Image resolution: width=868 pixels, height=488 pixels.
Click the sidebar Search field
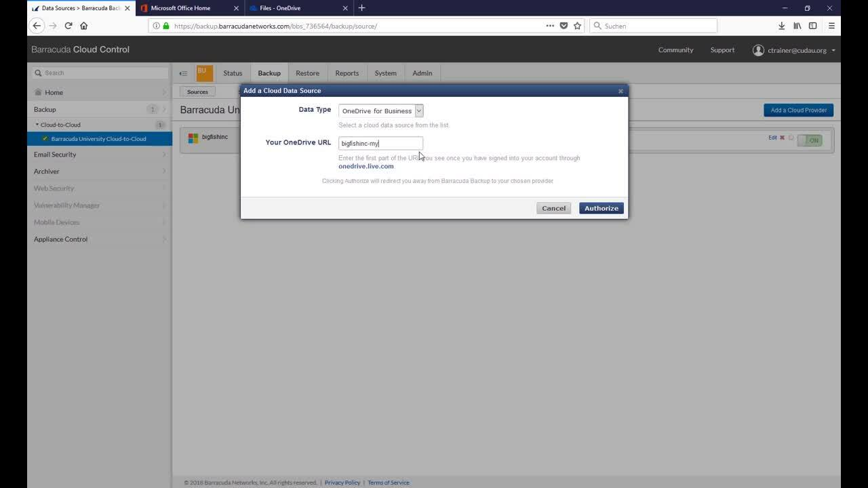[x=100, y=73]
